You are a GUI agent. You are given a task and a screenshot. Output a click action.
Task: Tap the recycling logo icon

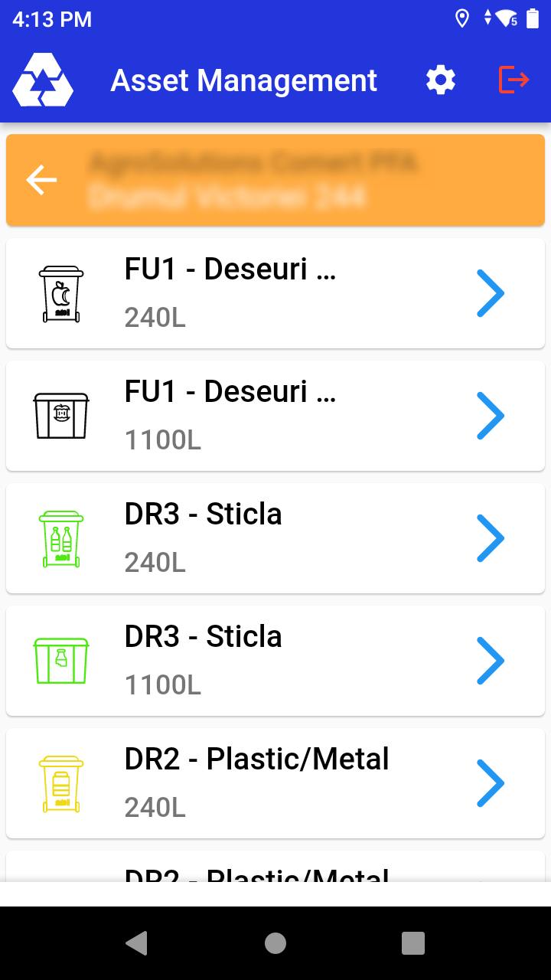(43, 80)
